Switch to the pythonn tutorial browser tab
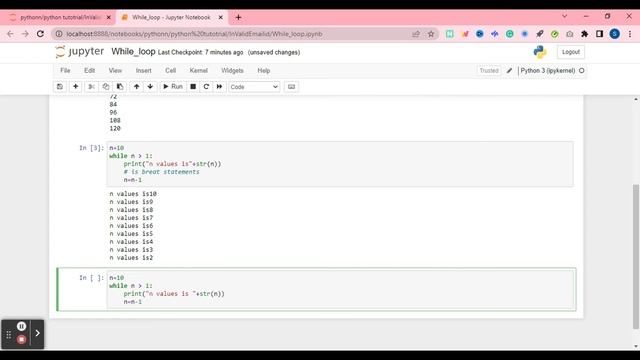The height and width of the screenshot is (360, 640). coord(60,18)
